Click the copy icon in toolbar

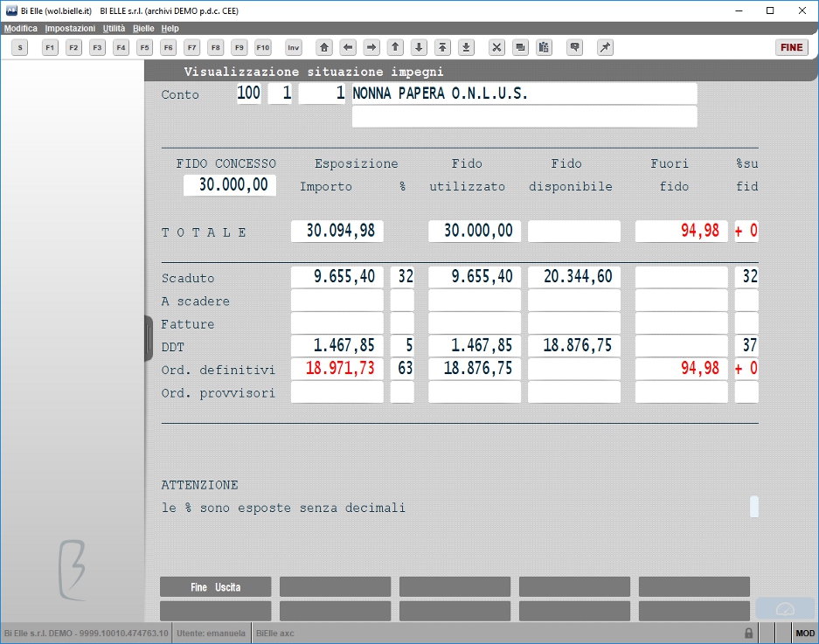click(520, 47)
